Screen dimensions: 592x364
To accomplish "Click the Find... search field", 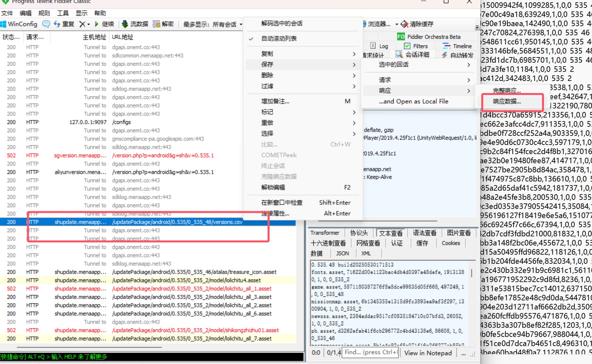I will coord(370,353).
